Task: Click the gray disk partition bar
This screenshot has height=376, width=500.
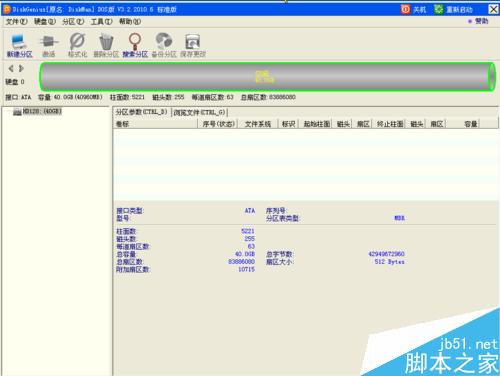Action: click(x=267, y=77)
